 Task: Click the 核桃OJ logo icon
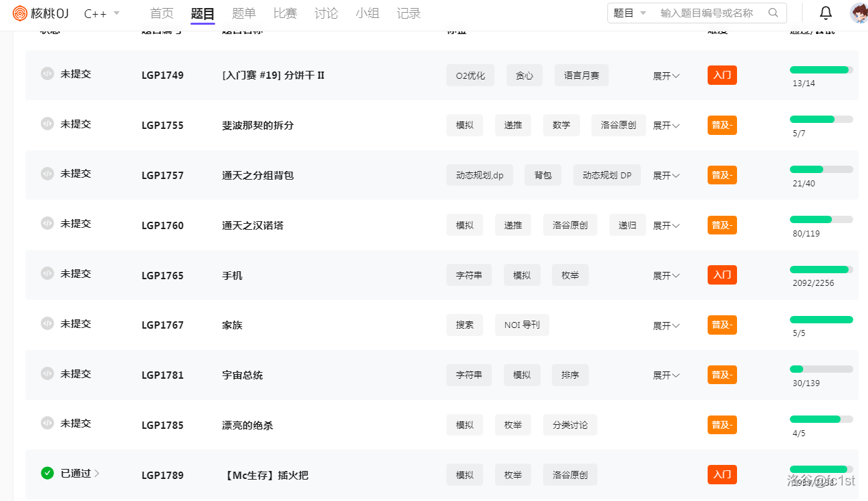20,13
